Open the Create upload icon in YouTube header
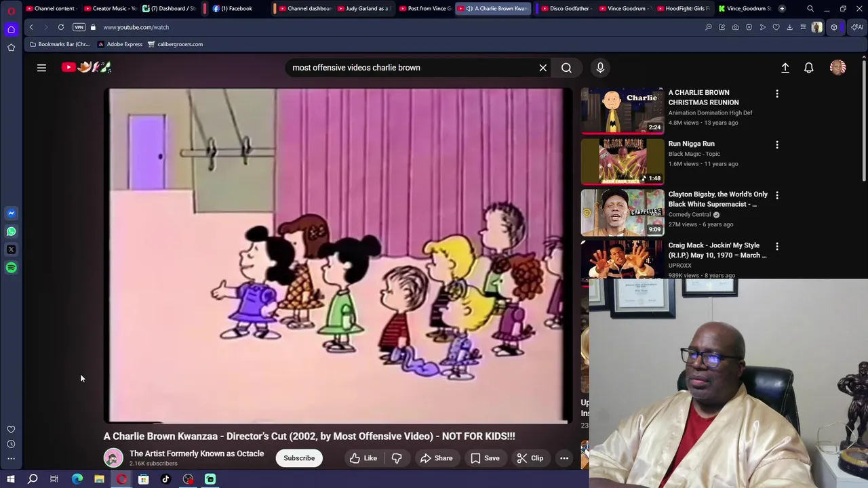 (x=785, y=68)
